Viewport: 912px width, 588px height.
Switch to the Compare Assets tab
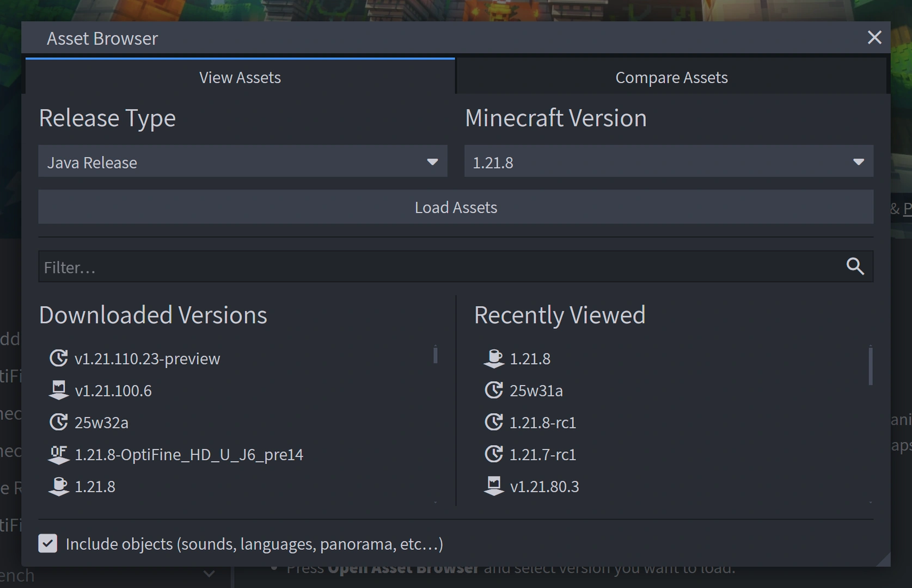671,77
